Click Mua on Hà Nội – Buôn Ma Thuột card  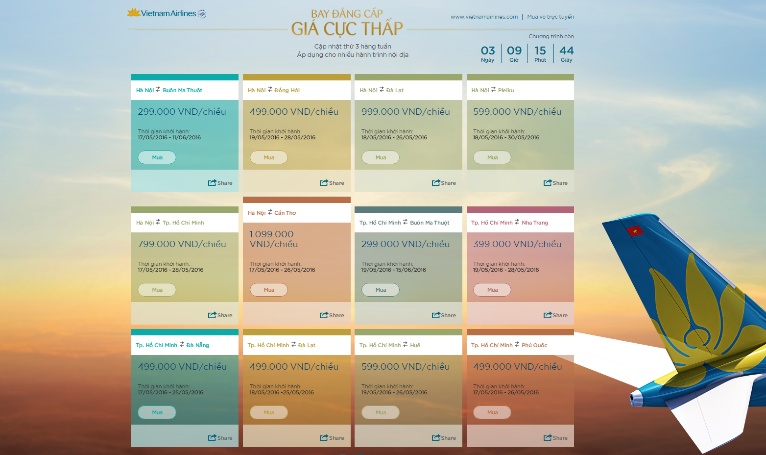tap(157, 157)
